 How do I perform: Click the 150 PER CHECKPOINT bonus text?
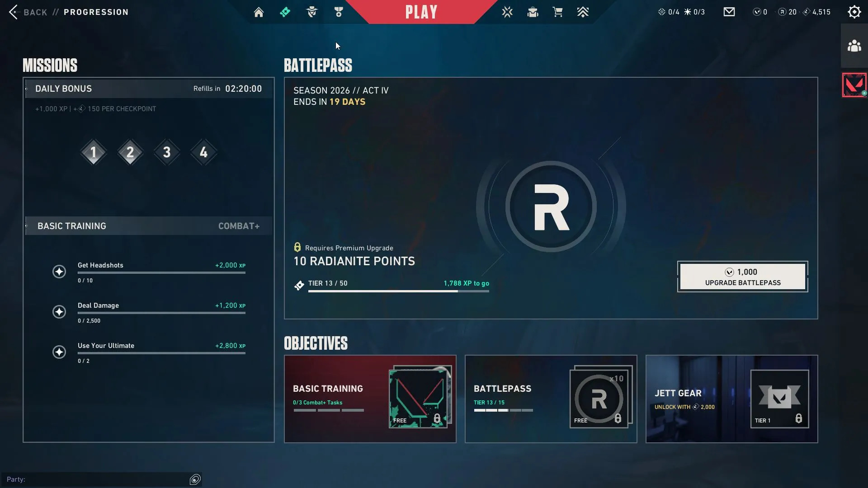[x=122, y=109]
